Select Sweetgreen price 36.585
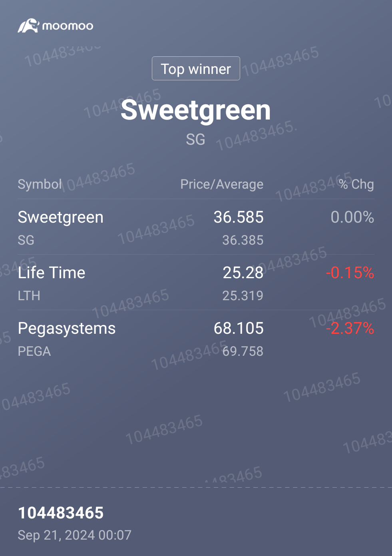 (x=239, y=217)
